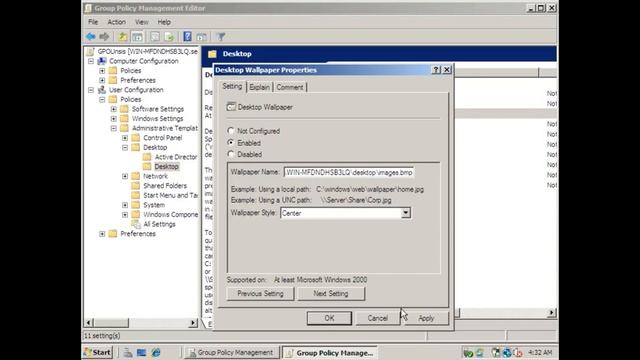Click the Back arrow toolbar icon
Viewport: 640px width, 360px height.
coord(91,37)
